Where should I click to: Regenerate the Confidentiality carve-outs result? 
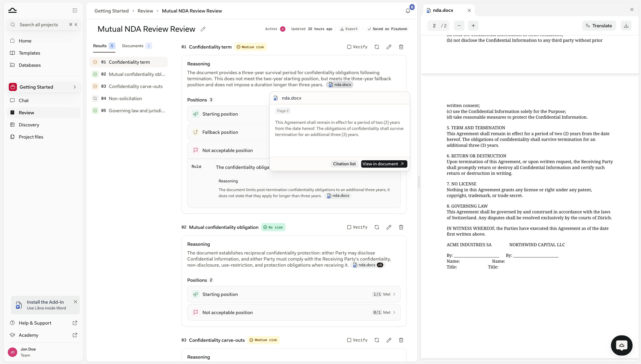pos(377,340)
